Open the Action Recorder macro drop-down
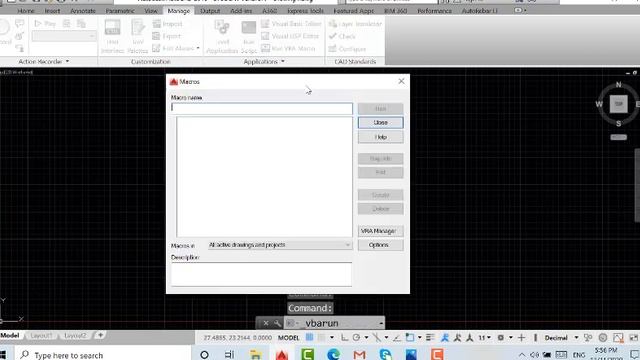The width and height of the screenshot is (640, 360). coord(64,36)
